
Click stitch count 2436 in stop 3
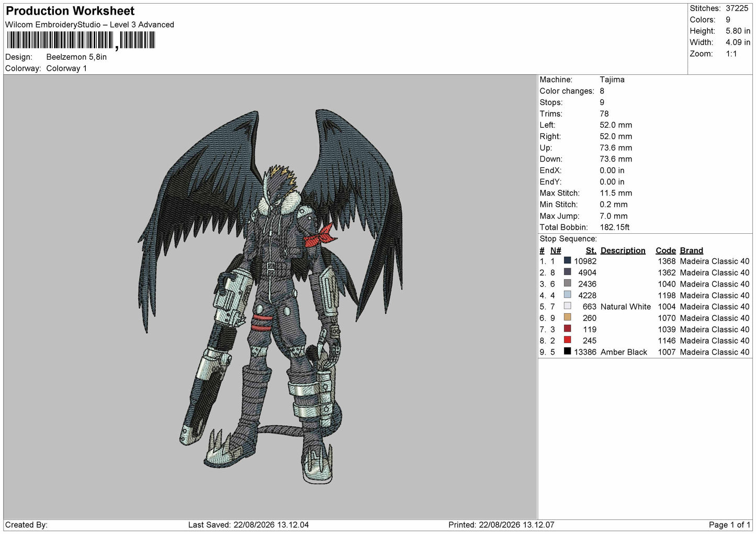tap(588, 284)
